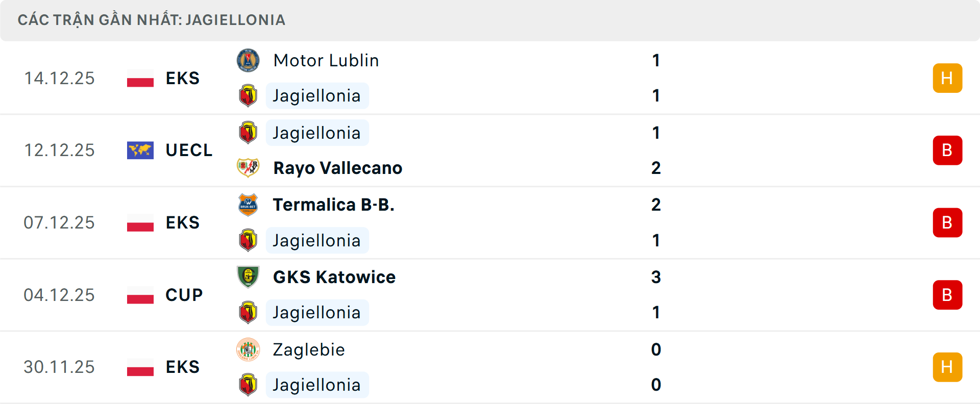This screenshot has width=980, height=404.
Task: Click the Rayo Vallecano club crest
Action: pos(248,167)
